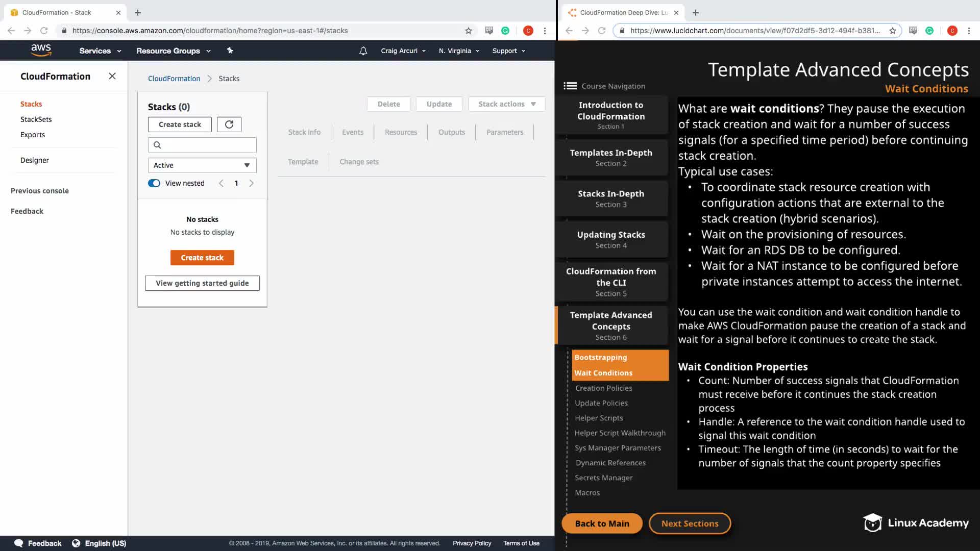Screen dimensions: 980x551
Task: Toggle the View nested switch
Action: (154, 183)
